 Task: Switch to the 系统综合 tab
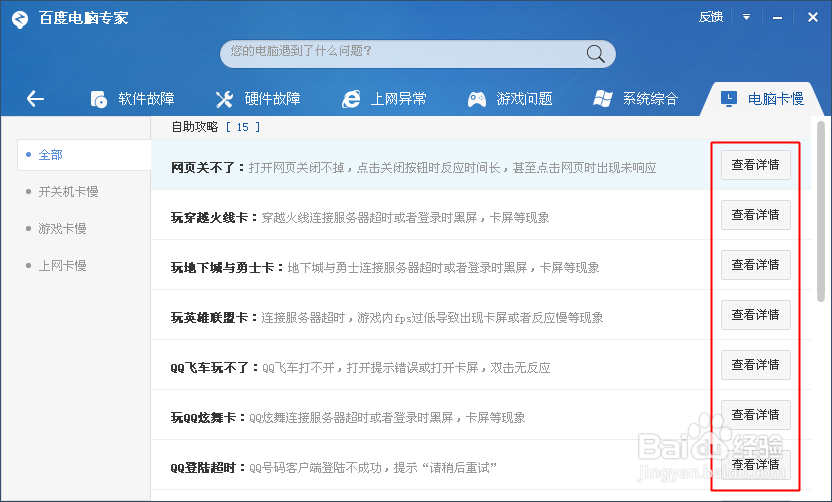636,99
